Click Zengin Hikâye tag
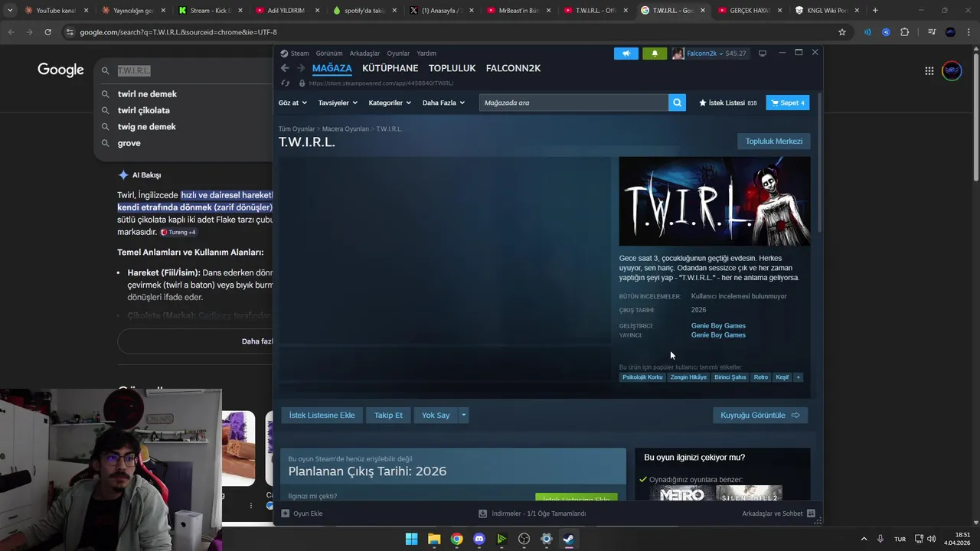 [688, 377]
